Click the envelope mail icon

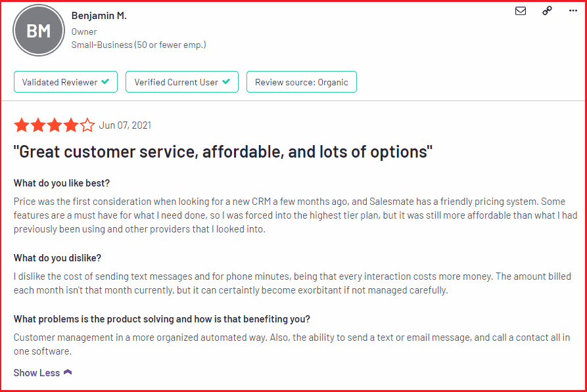(x=521, y=11)
